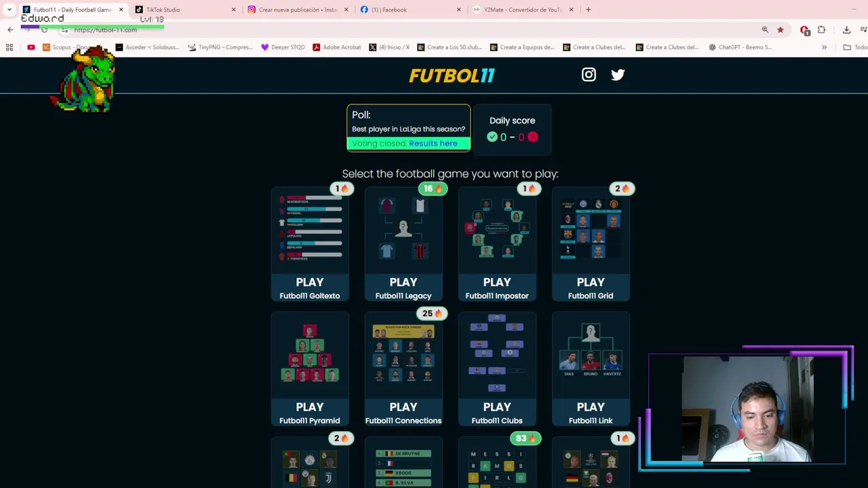Screen dimensions: 868x488
Task: Play Futbol11 Clubs
Action: tap(497, 413)
